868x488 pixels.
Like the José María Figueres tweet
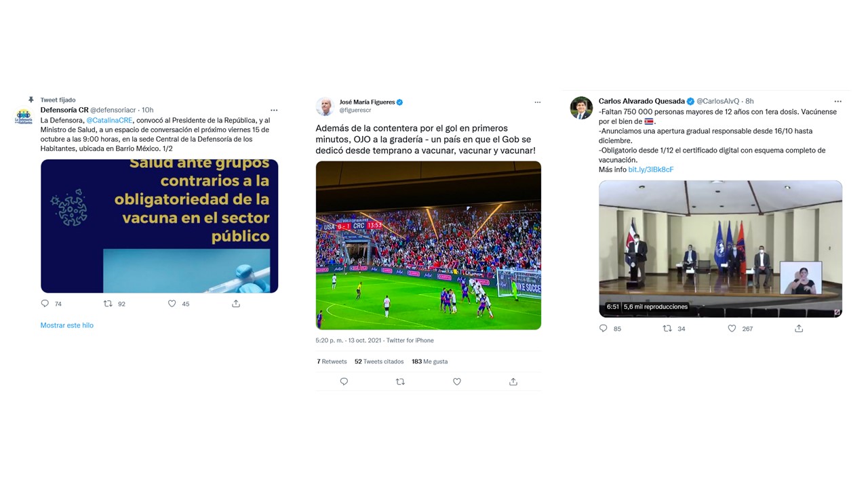coord(457,382)
